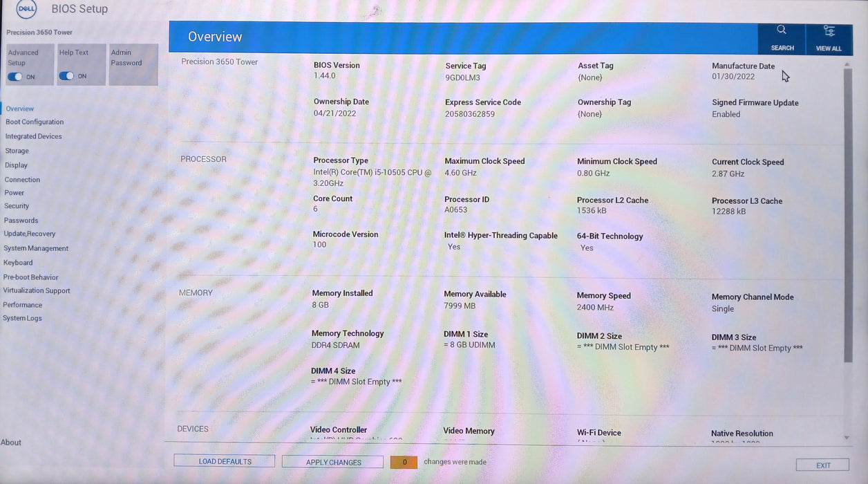The height and width of the screenshot is (484, 868).
Task: Click the DEVICES section heading
Action: point(193,429)
